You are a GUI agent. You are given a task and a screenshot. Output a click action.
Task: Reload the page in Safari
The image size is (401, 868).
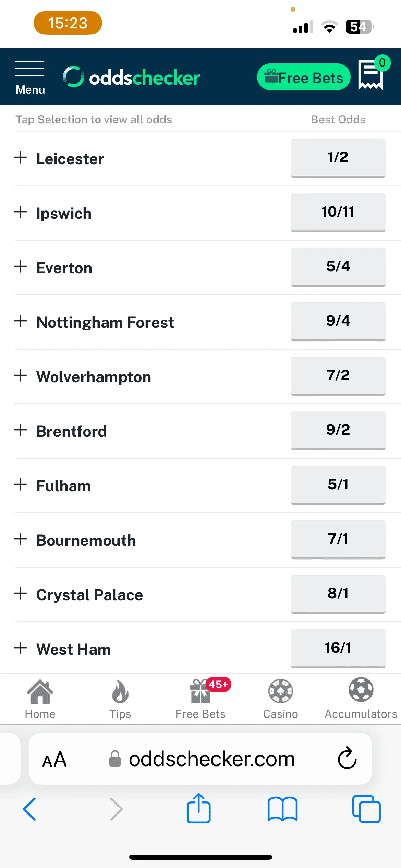click(x=347, y=758)
